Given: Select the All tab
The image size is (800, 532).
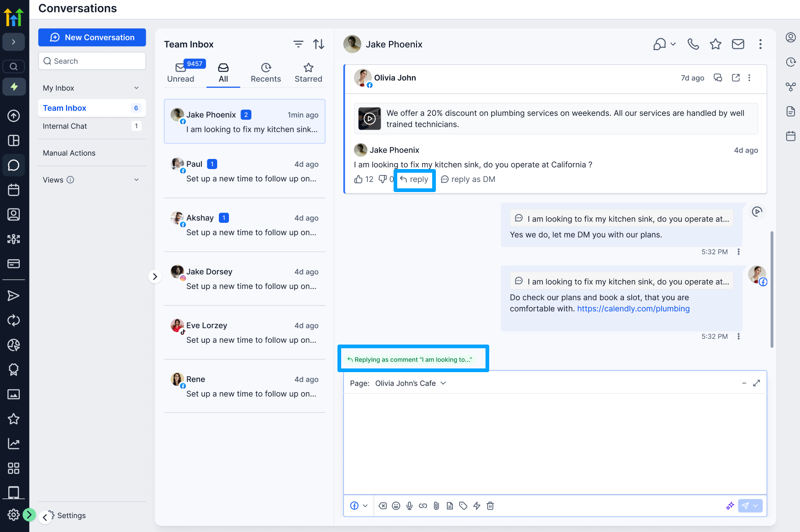Looking at the screenshot, I should (x=223, y=73).
